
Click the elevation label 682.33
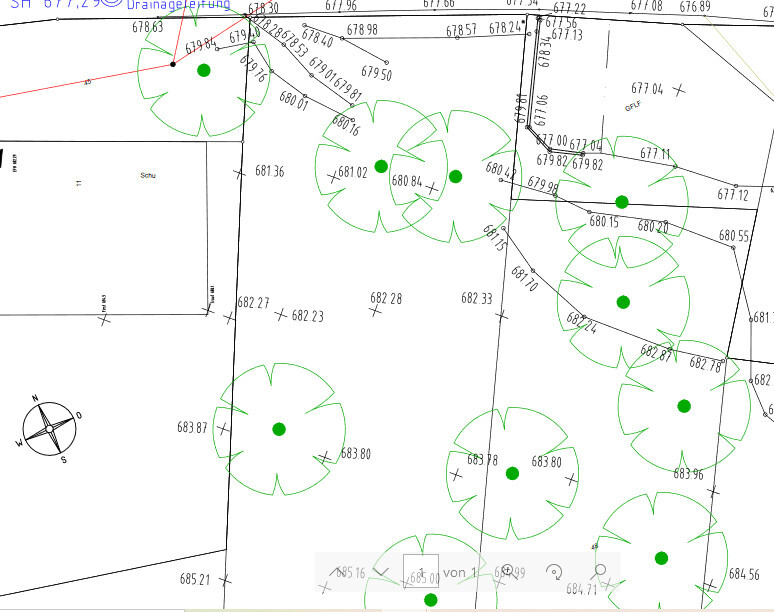pyautogui.click(x=476, y=298)
